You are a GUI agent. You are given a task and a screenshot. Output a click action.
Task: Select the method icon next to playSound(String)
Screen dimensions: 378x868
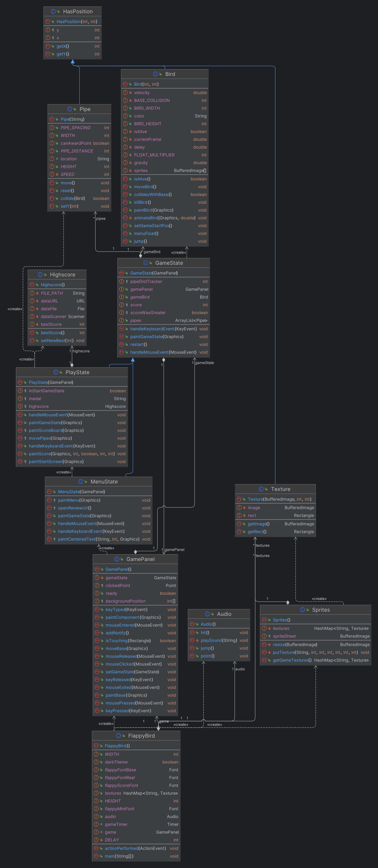[192, 640]
